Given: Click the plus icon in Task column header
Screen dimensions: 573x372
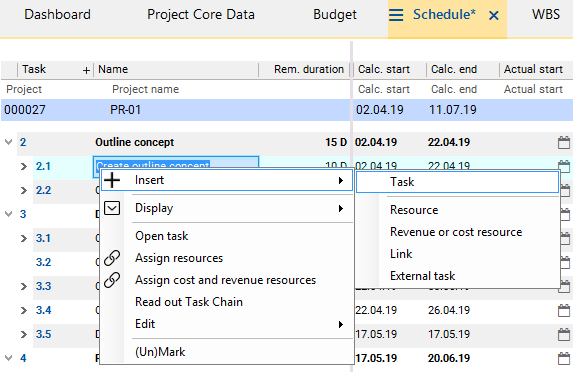Looking at the screenshot, I should pyautogui.click(x=86, y=70).
